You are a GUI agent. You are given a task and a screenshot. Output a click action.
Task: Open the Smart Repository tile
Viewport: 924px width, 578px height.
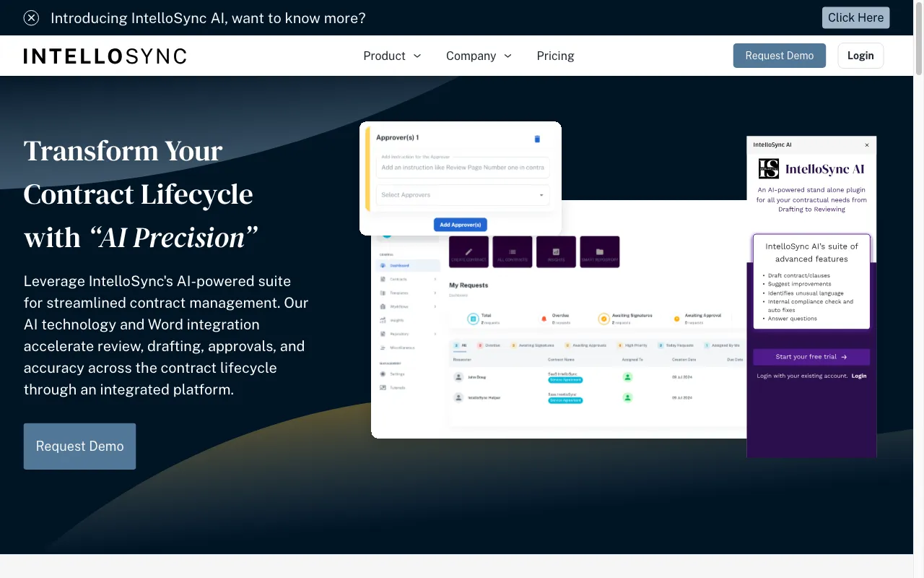coord(600,252)
